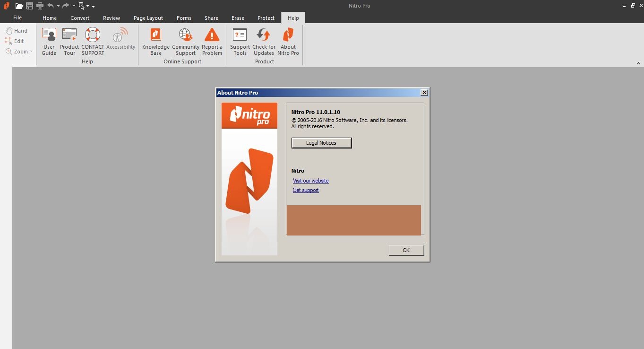Image resolution: width=644 pixels, height=349 pixels.
Task: Switch to the Convert tab
Action: pos(80,18)
